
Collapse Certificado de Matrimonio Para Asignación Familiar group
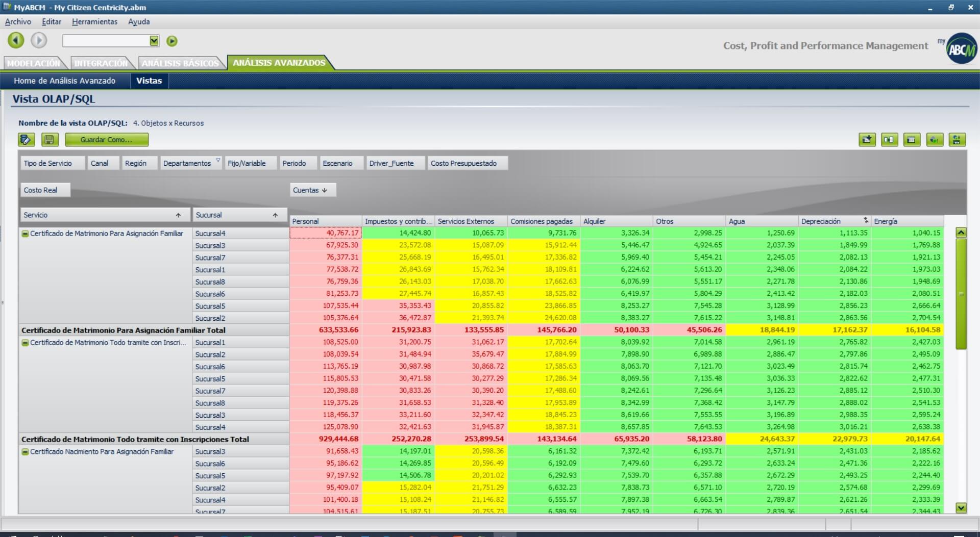24,234
